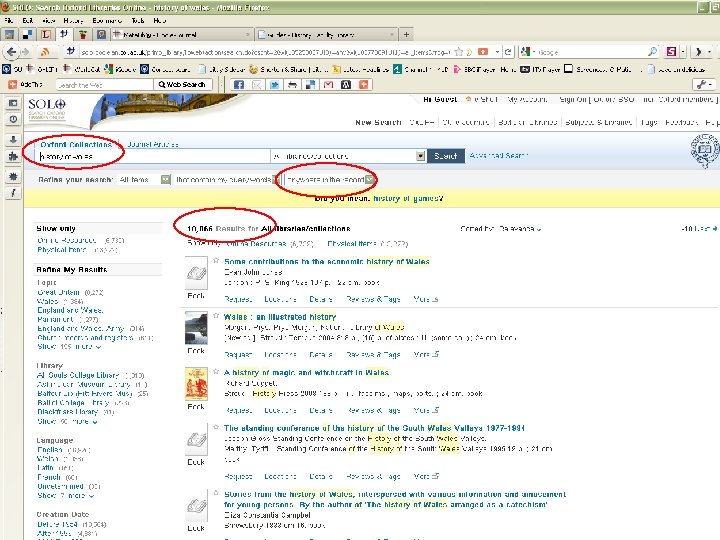Click the sidebar italic 'i' info icon

[x=13, y=193]
